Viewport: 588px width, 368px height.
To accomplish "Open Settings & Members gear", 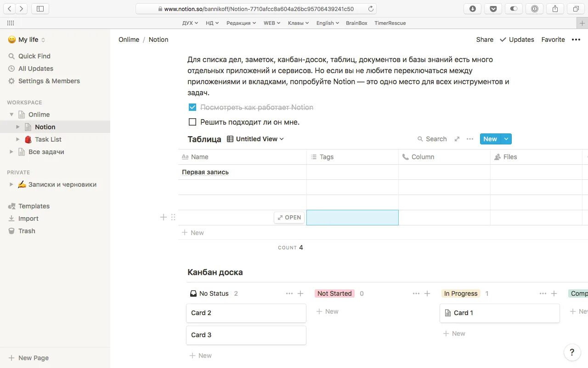I will tap(12, 81).
